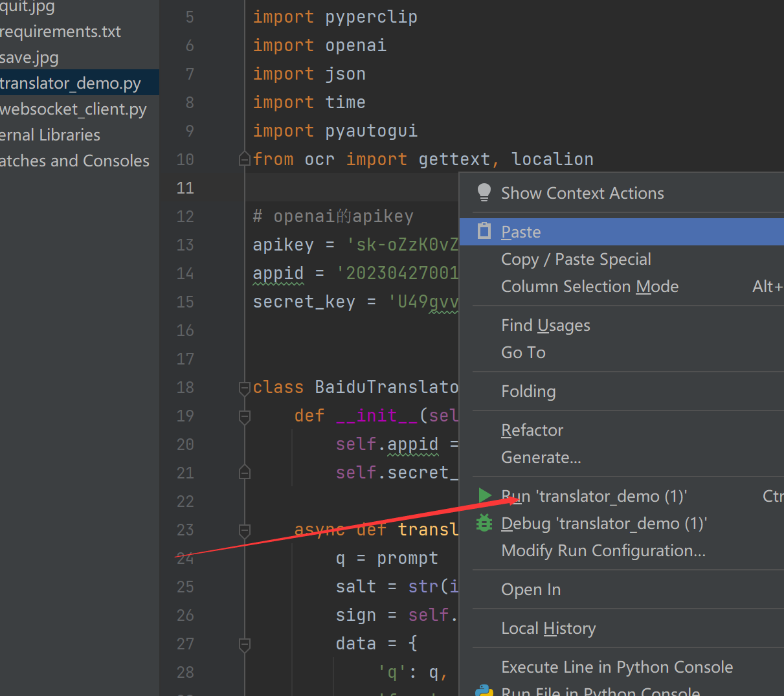Select websocket_client.py in project tree
784x696 pixels.
coord(73,109)
